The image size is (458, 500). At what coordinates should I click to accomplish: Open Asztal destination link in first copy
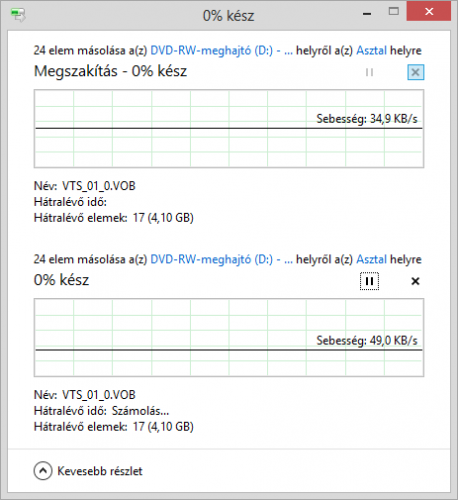pyautogui.click(x=371, y=51)
